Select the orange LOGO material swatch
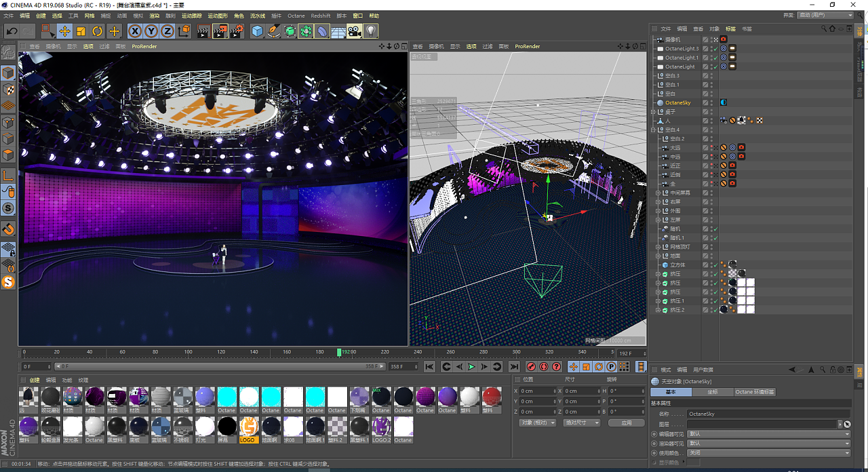Image resolution: width=868 pixels, height=472 pixels. pos(249,427)
